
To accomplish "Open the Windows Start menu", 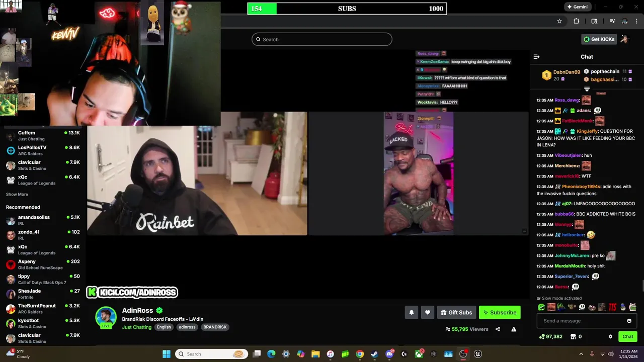I will point(166,354).
